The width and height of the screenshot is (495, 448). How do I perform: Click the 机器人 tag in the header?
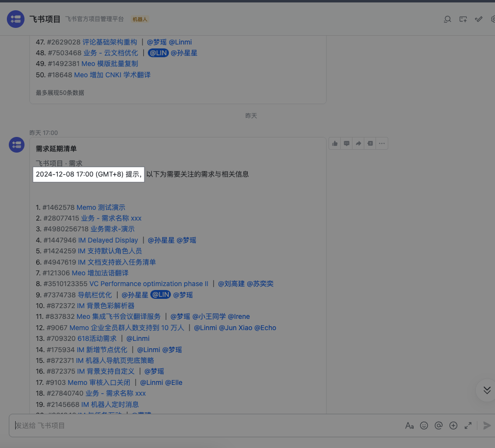pos(140,19)
